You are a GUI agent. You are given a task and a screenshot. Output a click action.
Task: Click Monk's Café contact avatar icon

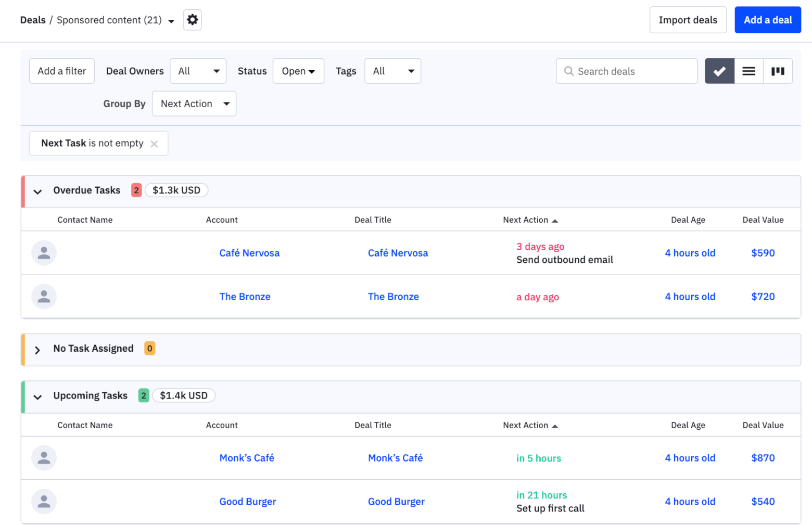pyautogui.click(x=44, y=458)
